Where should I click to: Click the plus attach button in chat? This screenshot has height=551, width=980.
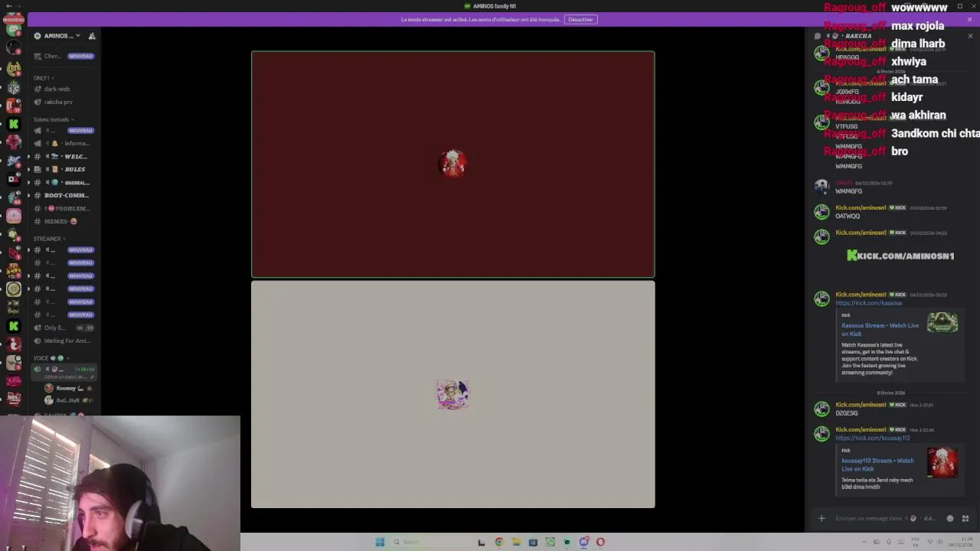[822, 518]
